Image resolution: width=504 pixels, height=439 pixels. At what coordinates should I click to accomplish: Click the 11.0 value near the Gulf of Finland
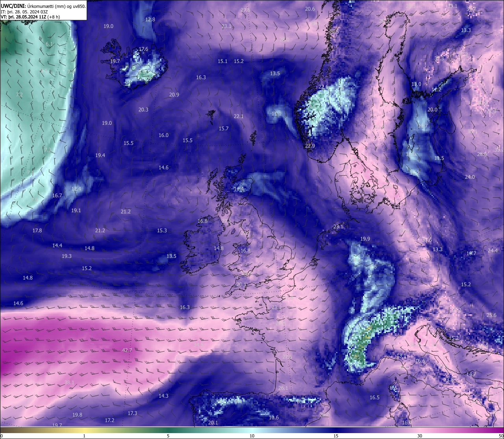pos(416,84)
